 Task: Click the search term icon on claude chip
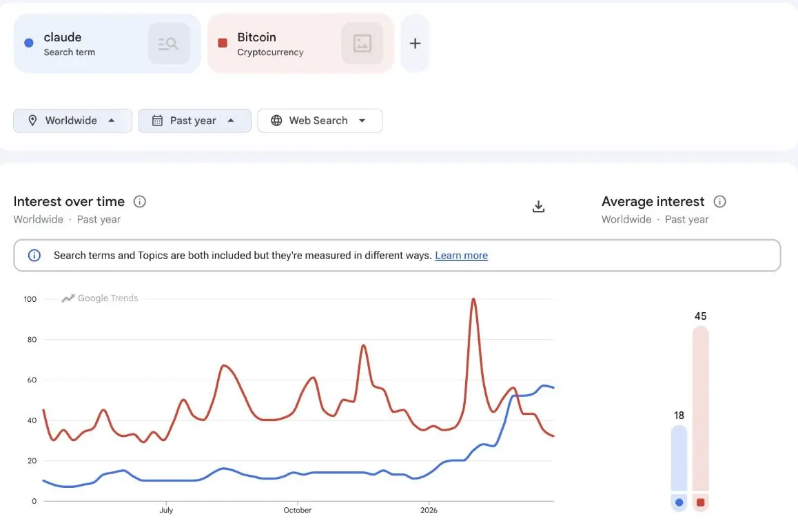[x=169, y=43]
